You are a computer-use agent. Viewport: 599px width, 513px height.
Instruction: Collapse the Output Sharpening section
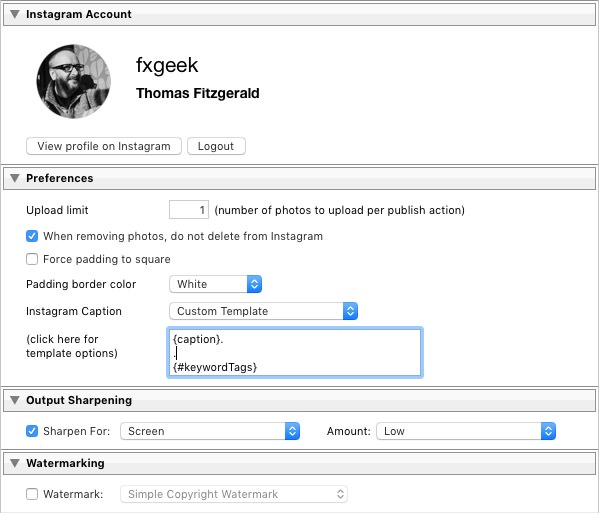(x=15, y=400)
